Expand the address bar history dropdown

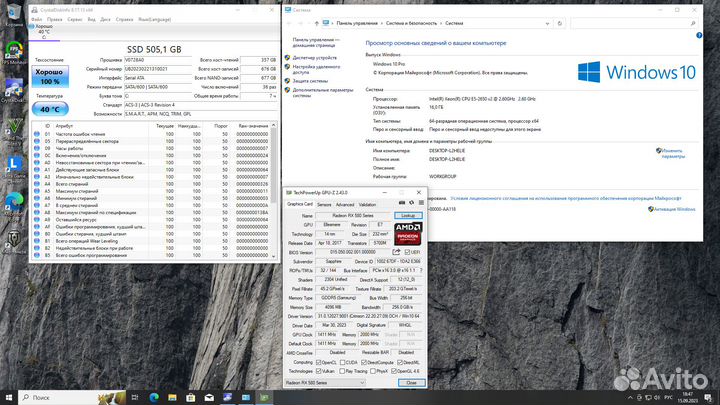point(547,23)
